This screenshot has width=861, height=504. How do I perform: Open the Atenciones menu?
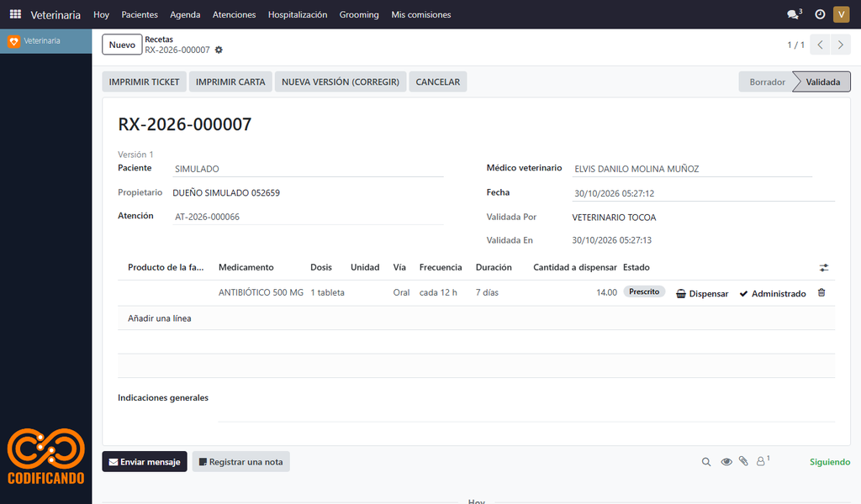click(234, 14)
